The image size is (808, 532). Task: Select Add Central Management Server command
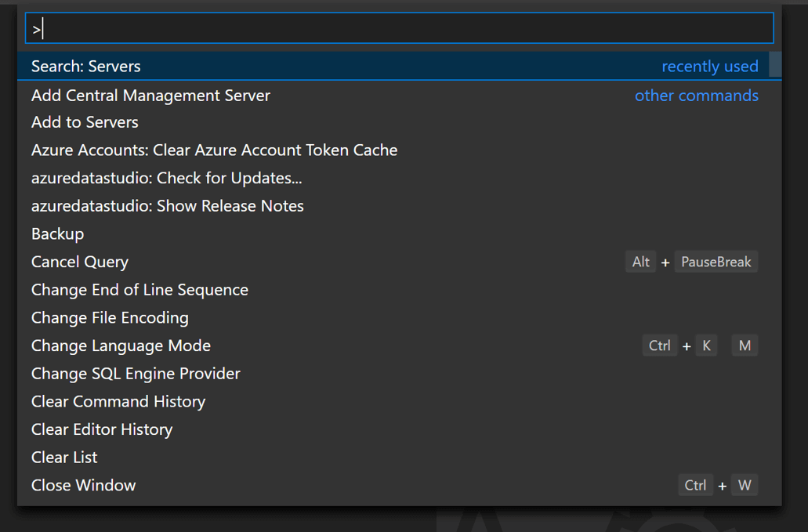[400, 96]
